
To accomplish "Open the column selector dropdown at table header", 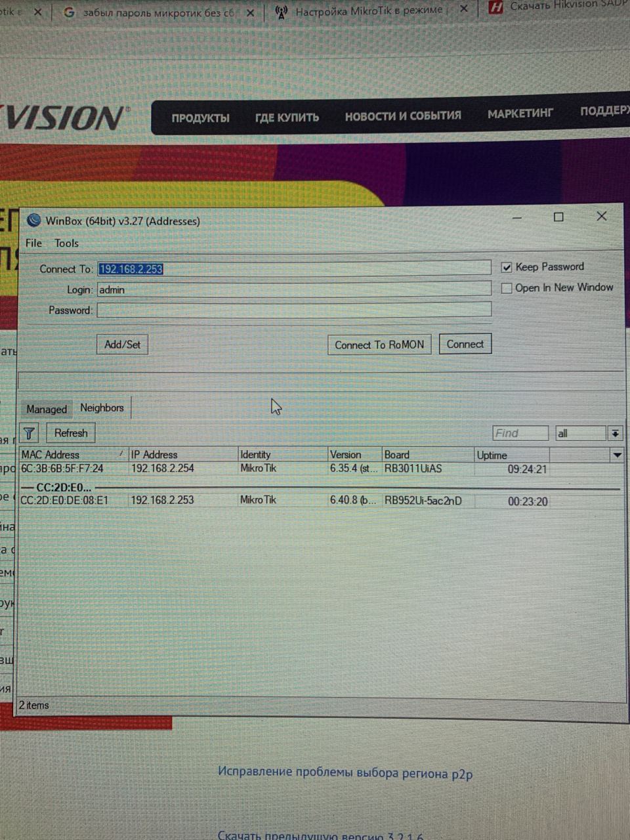I will click(617, 455).
